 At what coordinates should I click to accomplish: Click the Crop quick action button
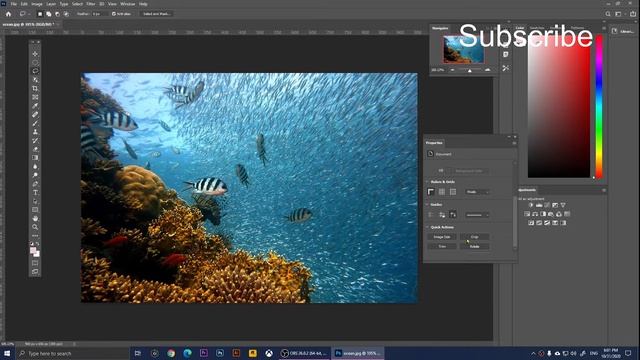[x=474, y=237]
